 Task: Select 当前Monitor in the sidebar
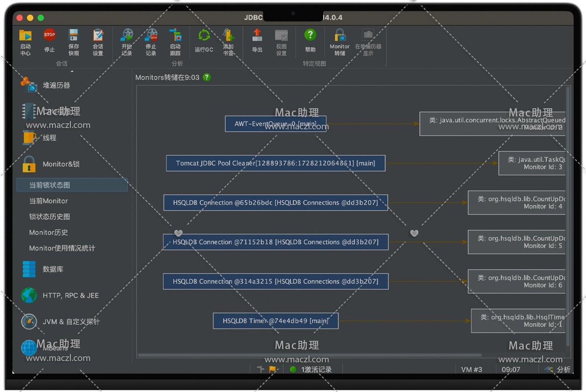tap(48, 201)
